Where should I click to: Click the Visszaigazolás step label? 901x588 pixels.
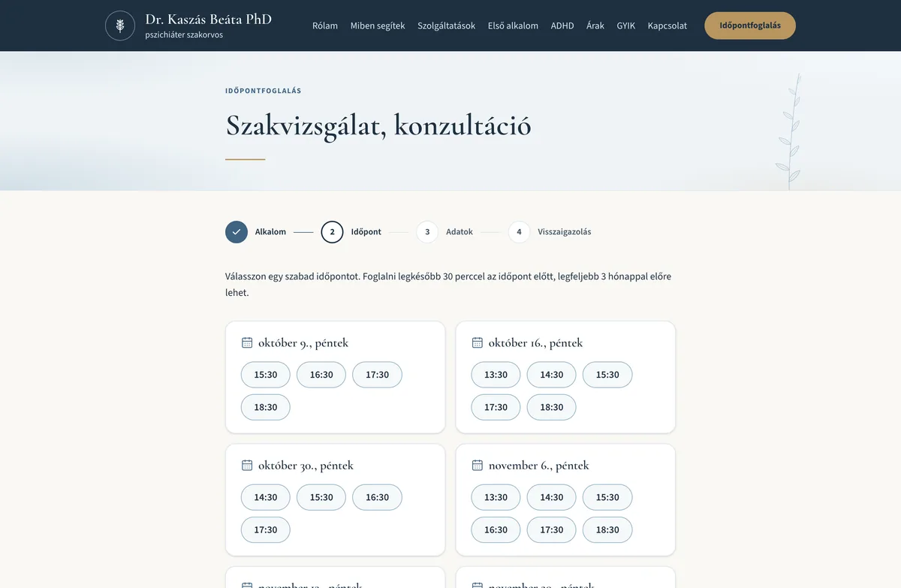(565, 232)
